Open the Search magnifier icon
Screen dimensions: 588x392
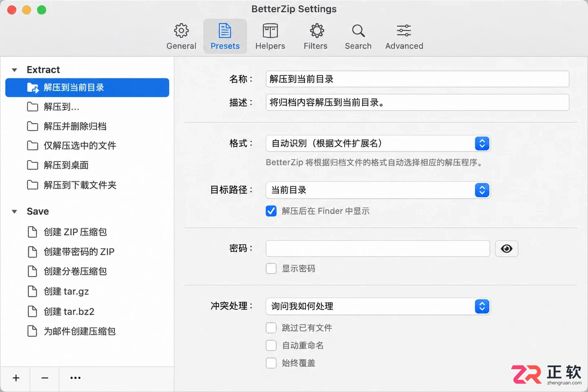(x=358, y=31)
